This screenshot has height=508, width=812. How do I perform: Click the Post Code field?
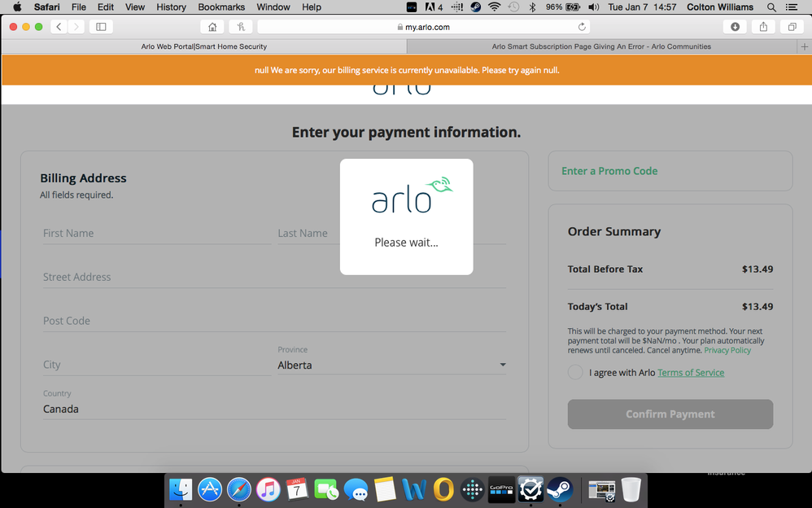click(x=274, y=322)
